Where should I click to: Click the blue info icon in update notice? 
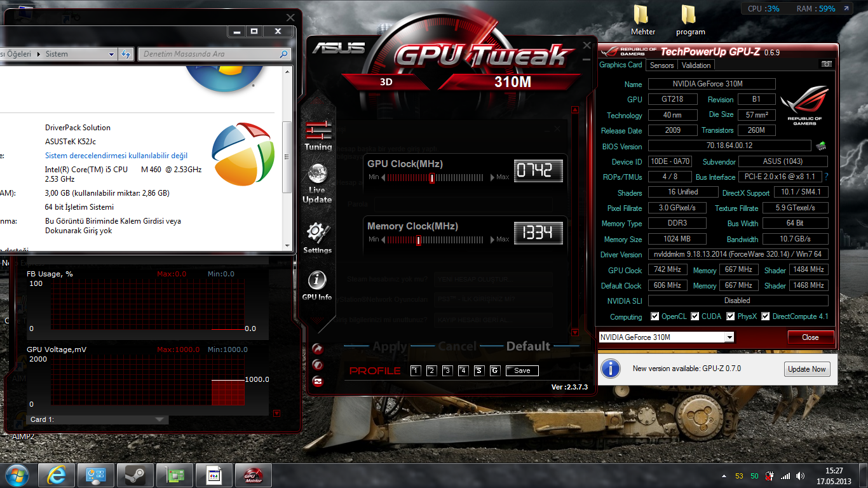pyautogui.click(x=611, y=369)
